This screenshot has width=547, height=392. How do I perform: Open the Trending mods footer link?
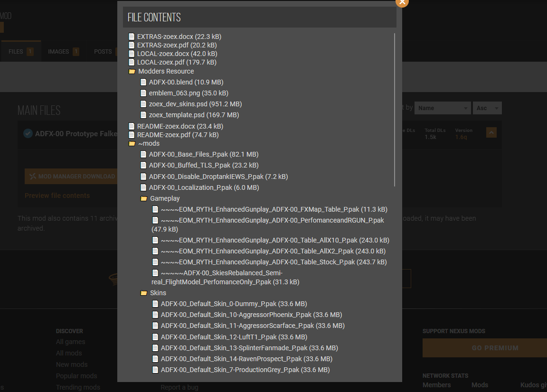point(78,387)
